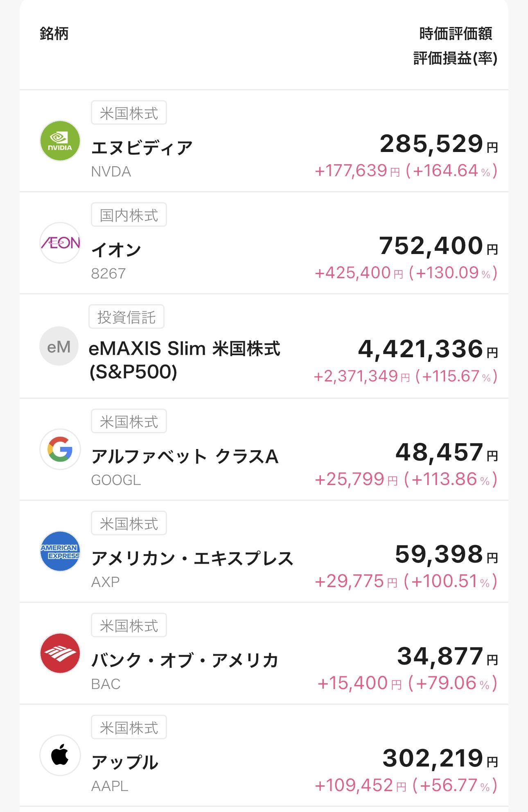
Task: Tap the Google G logo icon
Action: click(x=60, y=449)
